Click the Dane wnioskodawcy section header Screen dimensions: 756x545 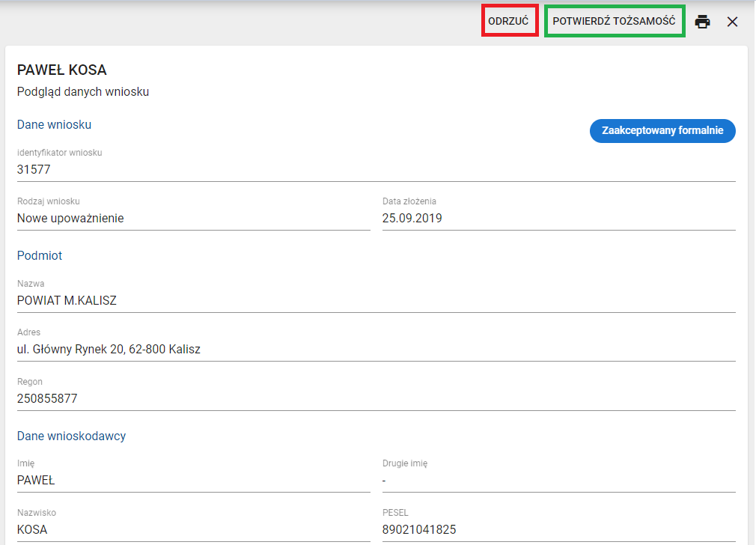(x=71, y=436)
